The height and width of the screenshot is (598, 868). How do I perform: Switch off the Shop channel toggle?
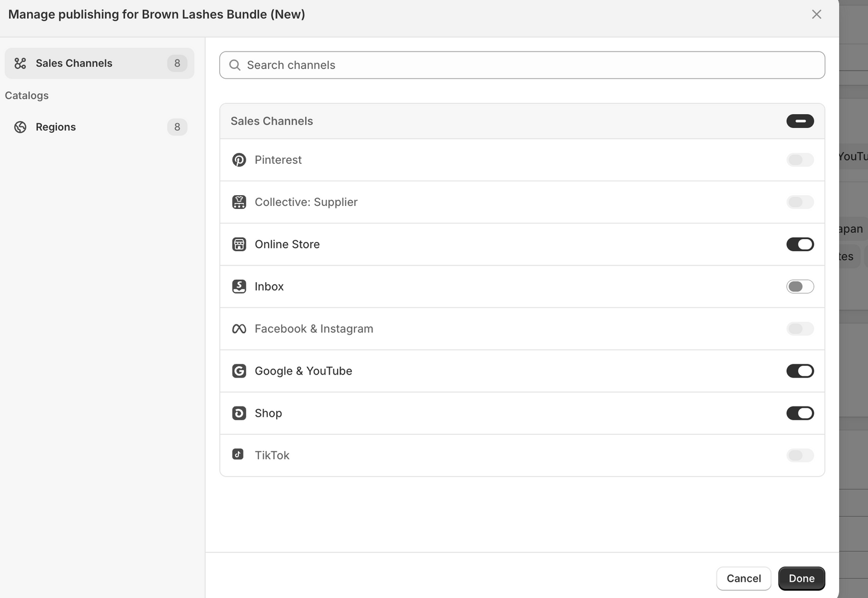point(800,413)
